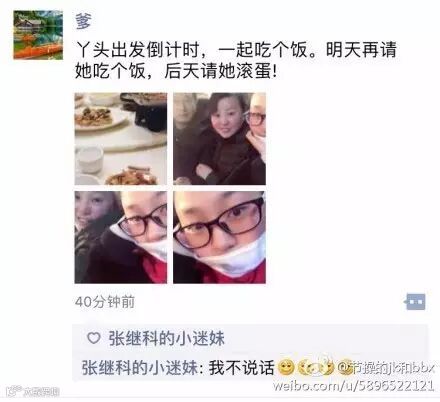
Task: Open the poster's landscape avatar picture
Action: click(x=38, y=35)
